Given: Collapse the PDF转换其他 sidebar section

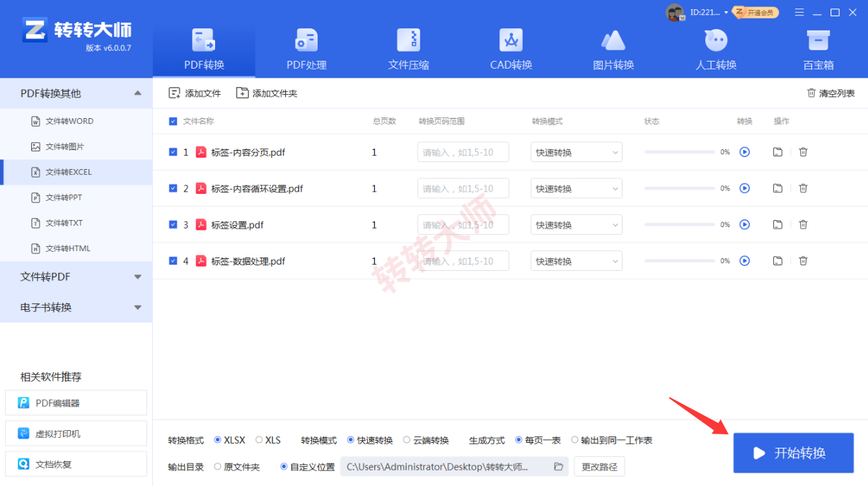Looking at the screenshot, I should click(138, 93).
